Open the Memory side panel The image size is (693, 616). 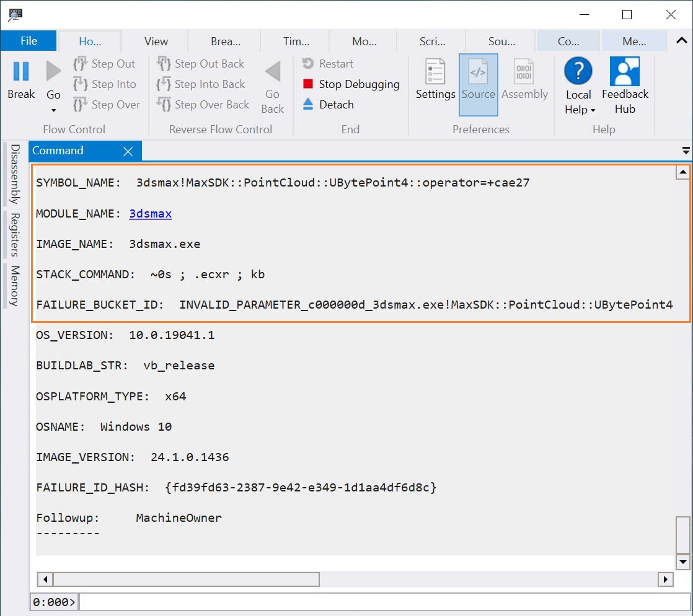[x=15, y=286]
